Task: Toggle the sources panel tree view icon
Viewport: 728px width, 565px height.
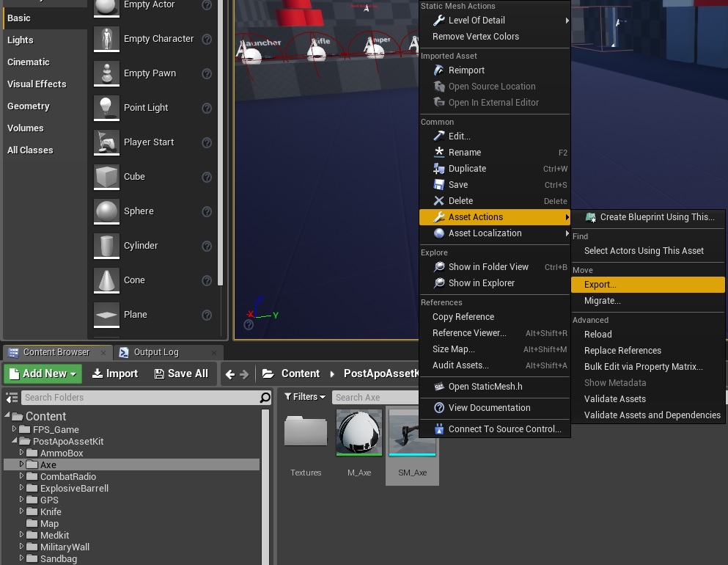Action: click(x=12, y=398)
